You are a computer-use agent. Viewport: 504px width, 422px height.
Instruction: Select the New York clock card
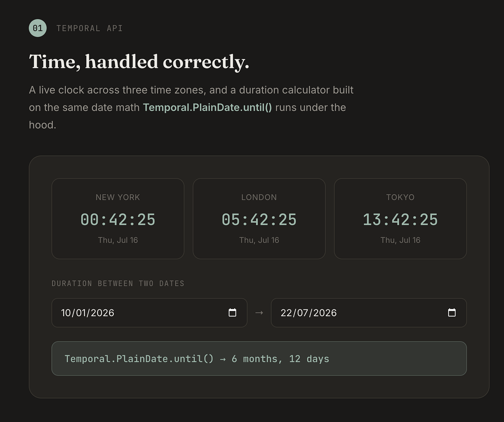tap(118, 219)
